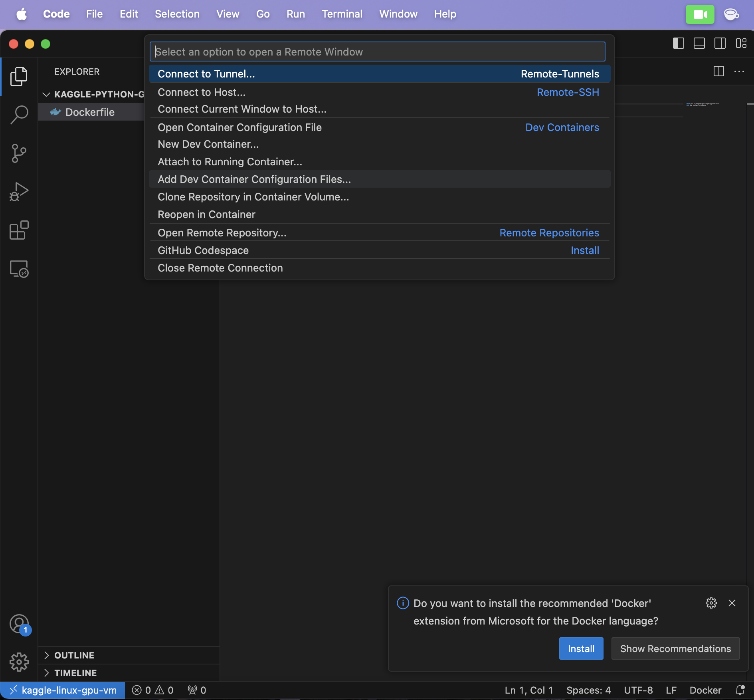Screen dimensions: 754x700
Task: Expand the TIMELINE section
Action: 129,673
